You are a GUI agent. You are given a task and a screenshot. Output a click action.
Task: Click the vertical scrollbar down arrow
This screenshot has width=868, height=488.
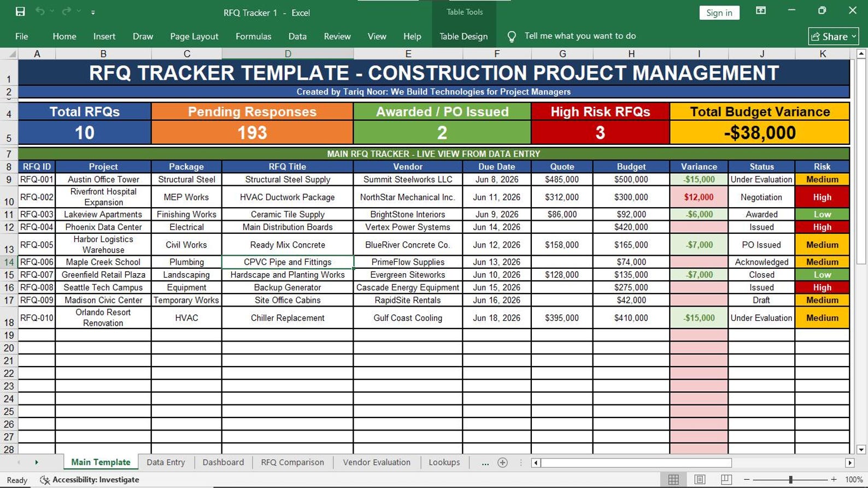coord(861,450)
